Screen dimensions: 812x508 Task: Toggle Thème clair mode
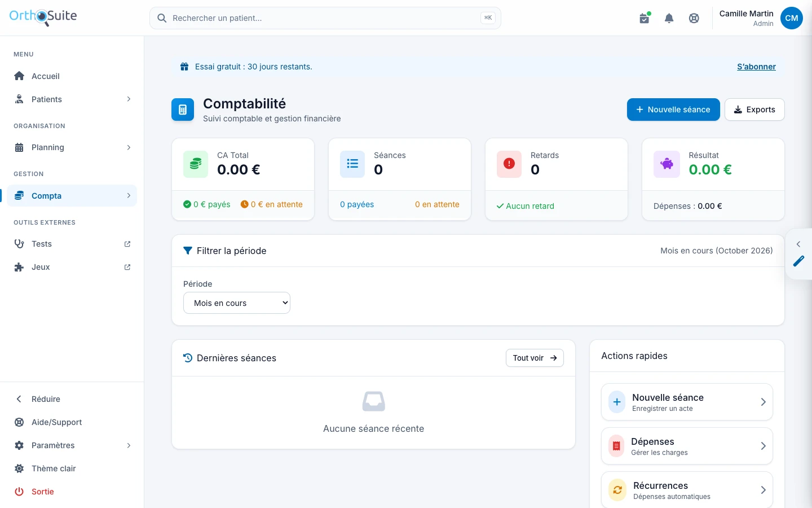[72, 468]
